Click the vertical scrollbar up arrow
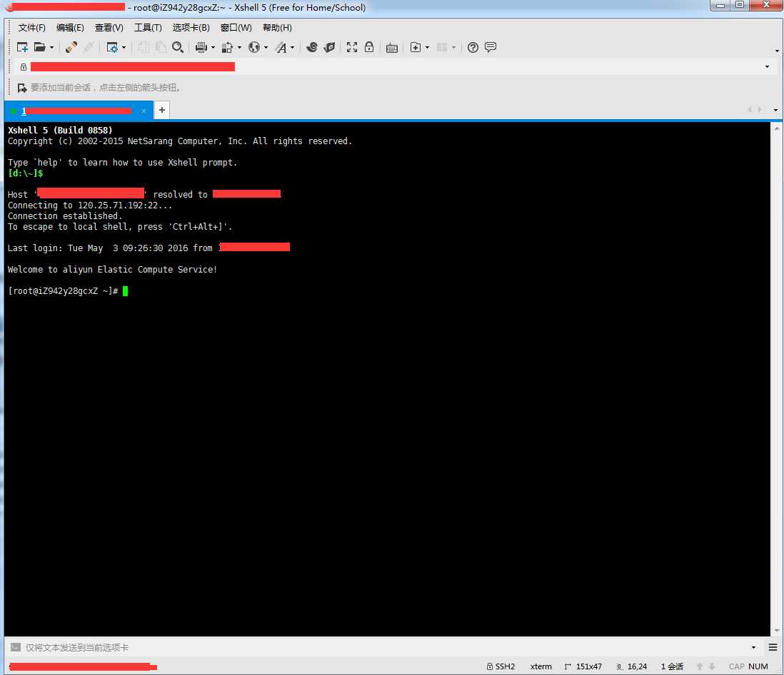The width and height of the screenshot is (784, 675). click(x=776, y=128)
